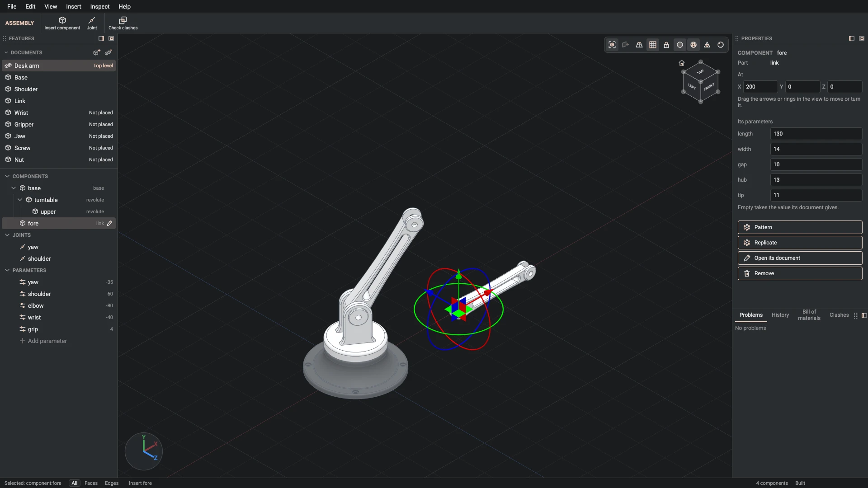Toggle the view lock icon

tap(666, 45)
